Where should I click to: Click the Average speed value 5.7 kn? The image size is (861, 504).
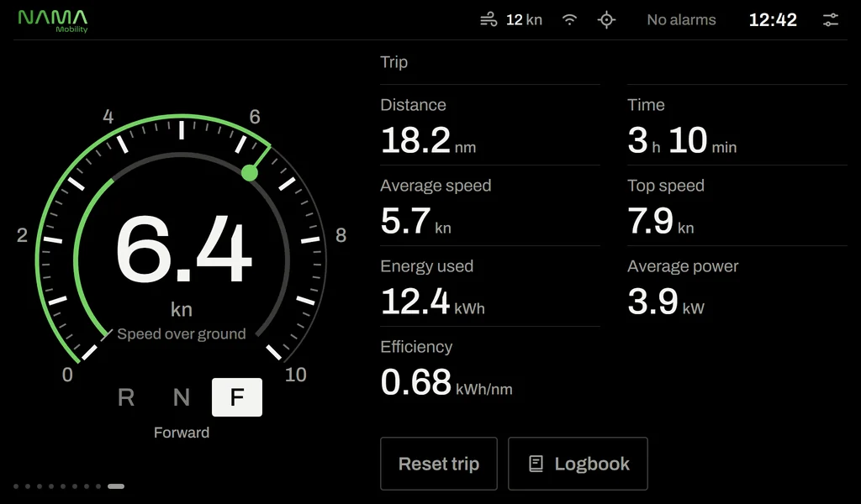pos(415,221)
